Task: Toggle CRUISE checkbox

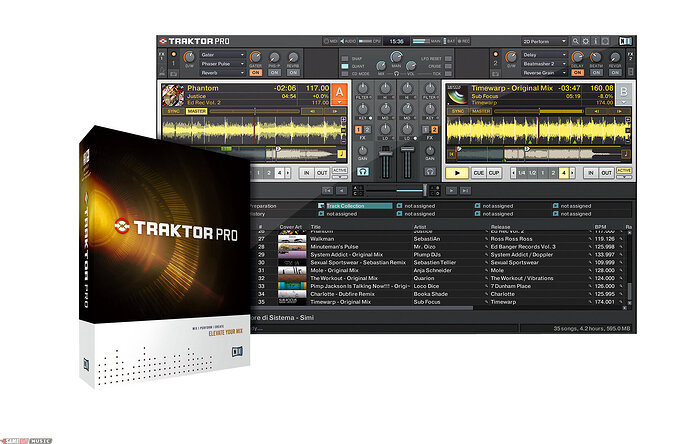Action: [448, 66]
